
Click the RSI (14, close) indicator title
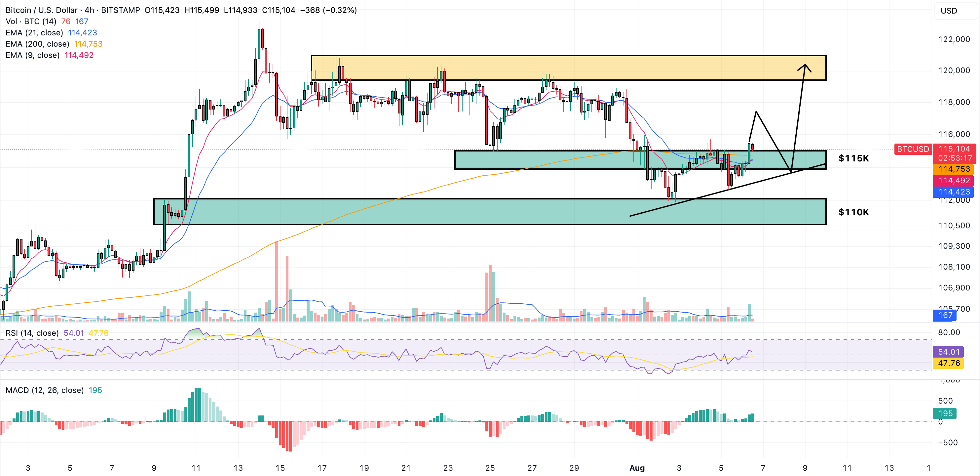pos(32,333)
